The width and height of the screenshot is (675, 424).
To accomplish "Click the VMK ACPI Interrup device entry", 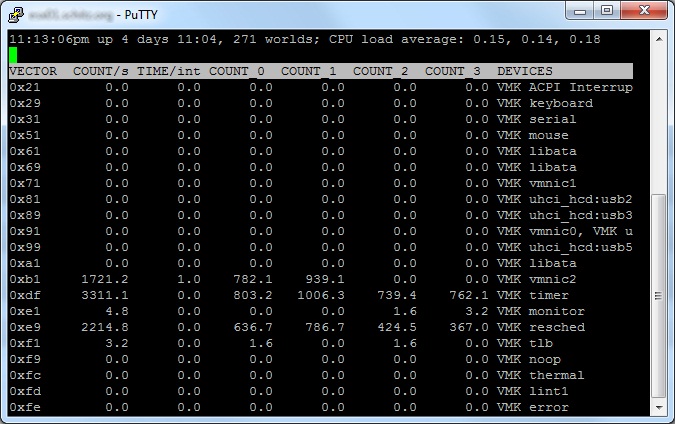I will (x=565, y=87).
